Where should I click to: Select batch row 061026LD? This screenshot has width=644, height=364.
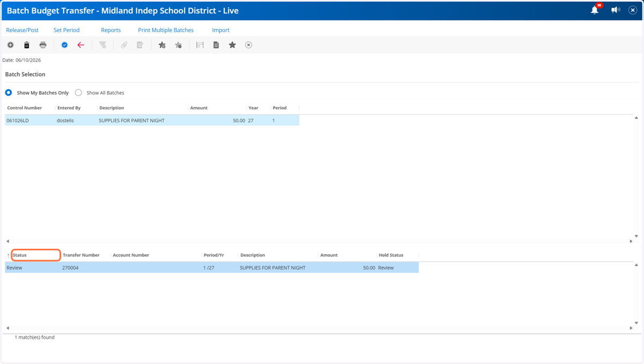coord(152,121)
